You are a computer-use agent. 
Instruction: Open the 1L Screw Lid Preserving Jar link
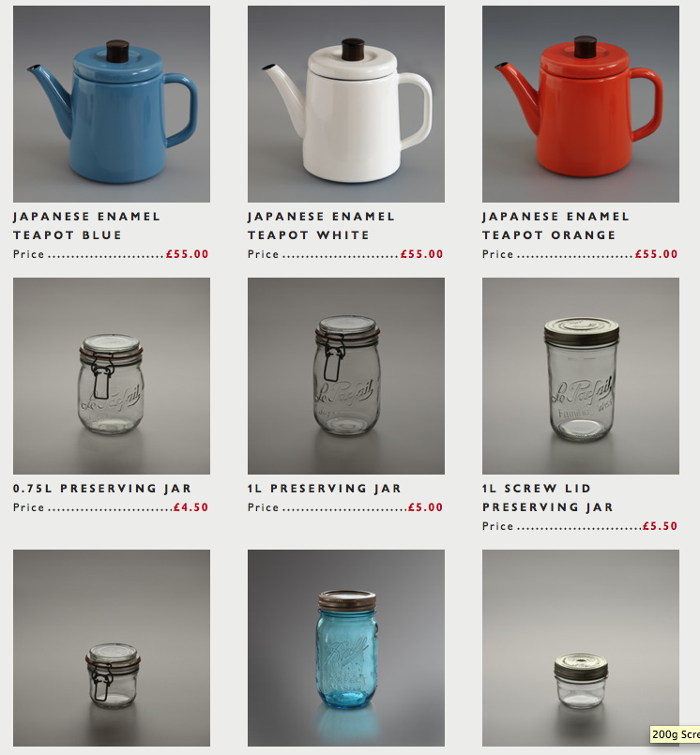(x=548, y=497)
